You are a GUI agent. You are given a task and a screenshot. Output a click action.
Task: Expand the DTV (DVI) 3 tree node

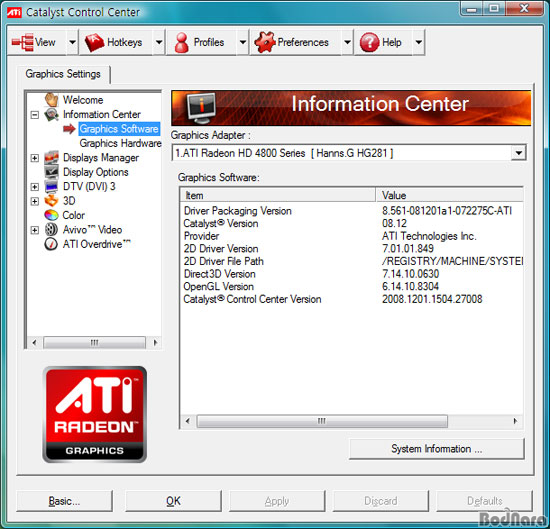(34, 187)
